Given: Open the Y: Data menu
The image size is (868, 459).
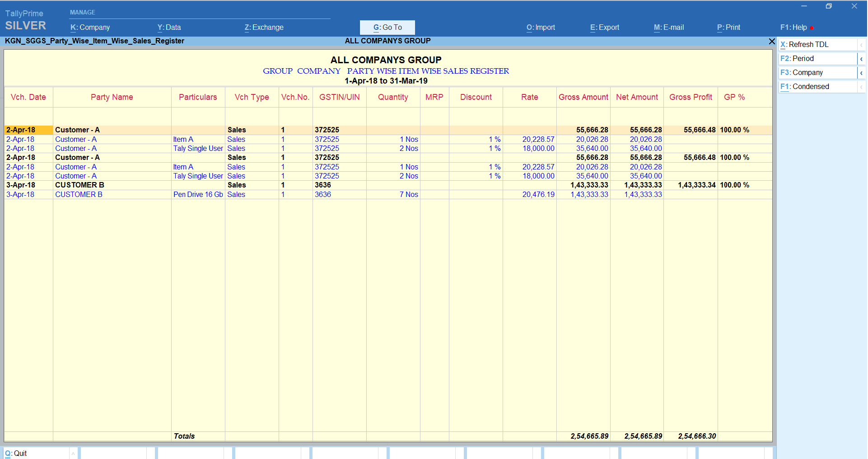Looking at the screenshot, I should click(169, 28).
